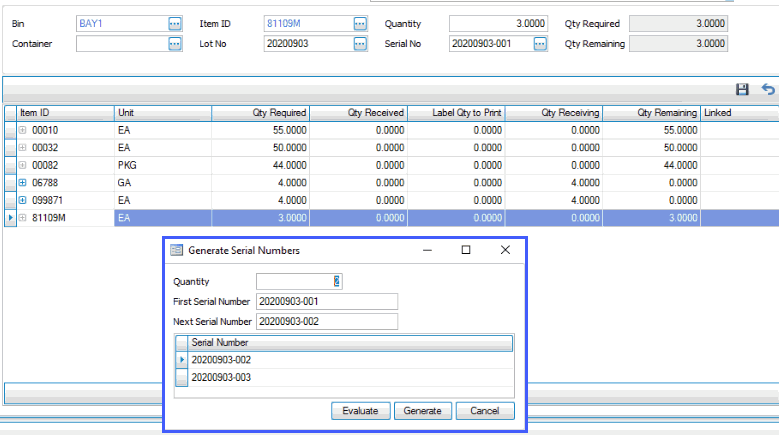779x435 pixels.
Task: Sort by the Qty Required column header
Action: click(x=260, y=113)
